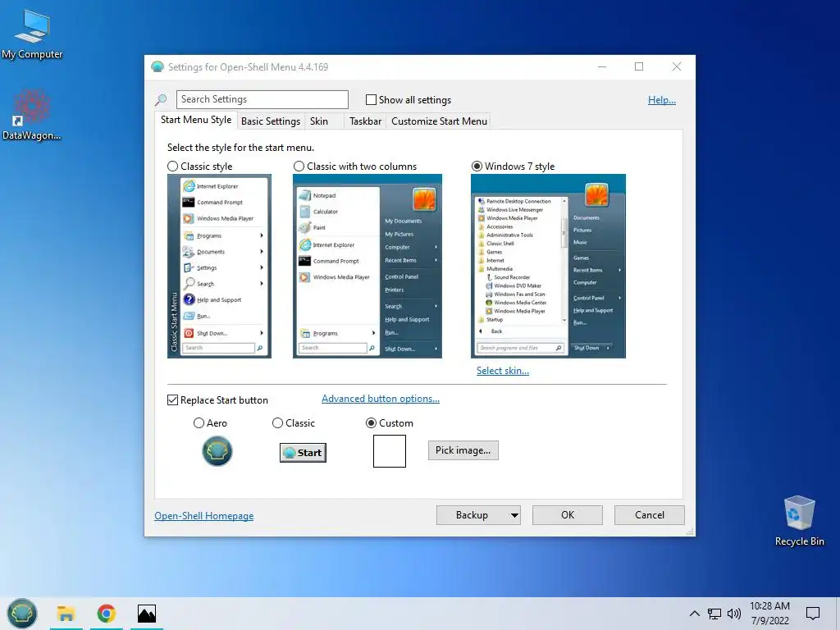Image resolution: width=840 pixels, height=630 pixels.
Task: Open the Photos app on the taskbar
Action: [x=147, y=614]
